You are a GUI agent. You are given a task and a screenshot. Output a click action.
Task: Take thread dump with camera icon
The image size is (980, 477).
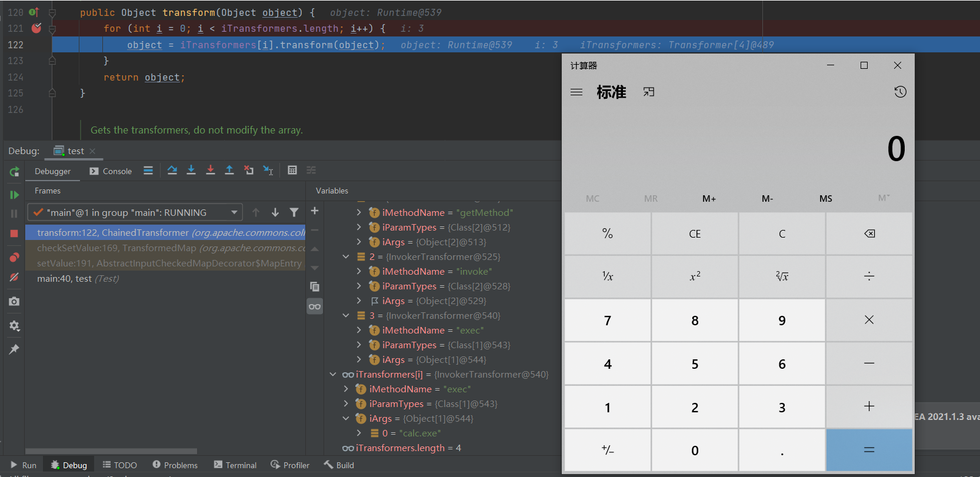coord(14,301)
